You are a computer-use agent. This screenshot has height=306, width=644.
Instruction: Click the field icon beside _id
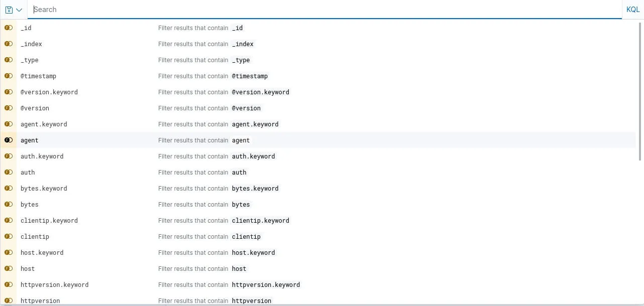(x=9, y=28)
